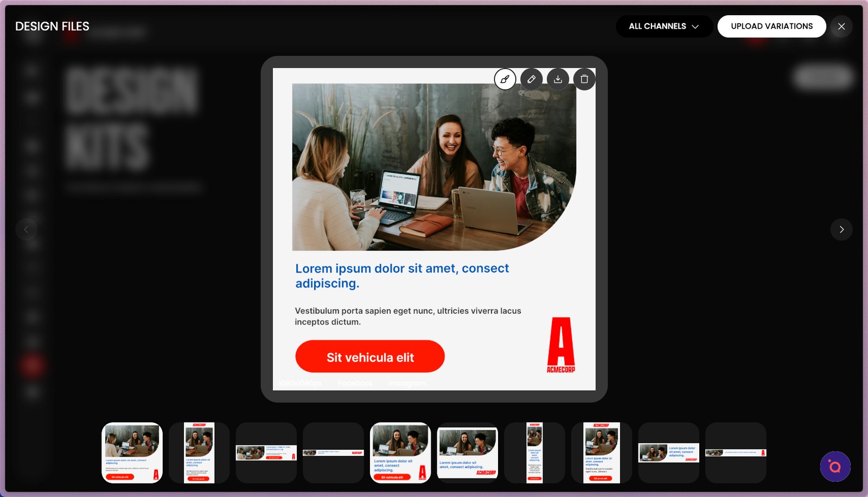The width and height of the screenshot is (868, 497).
Task: Pick the fourth thumbnail, thin leaderboard banner
Action: [x=333, y=453]
